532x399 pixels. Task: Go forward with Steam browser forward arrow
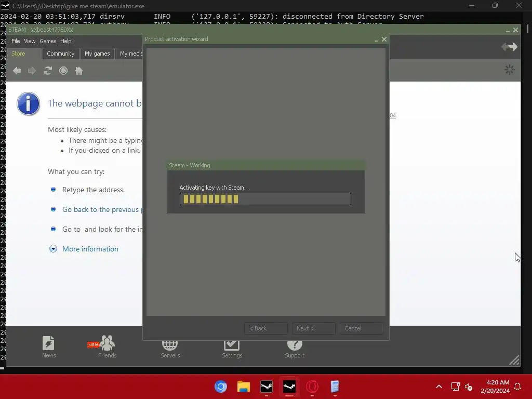32,71
